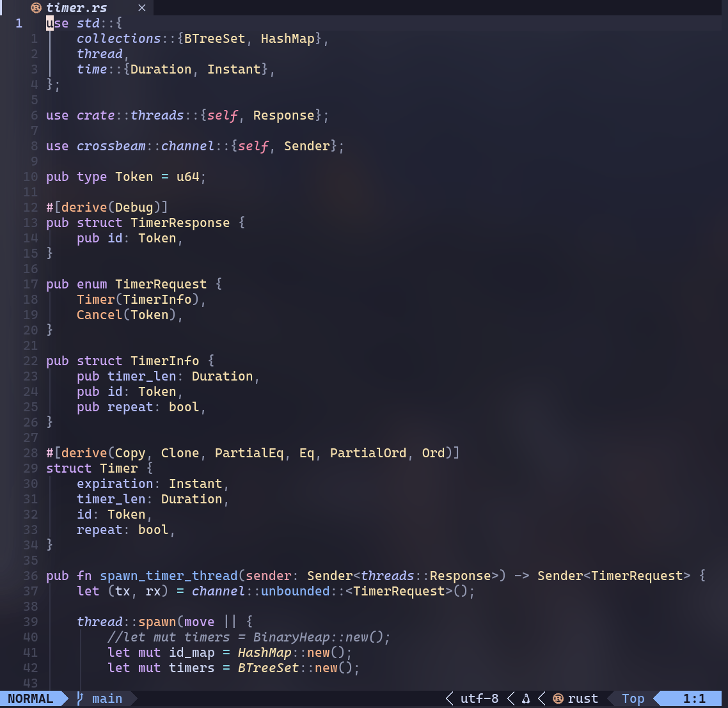Click the NORMAL mode indicator

point(30,698)
